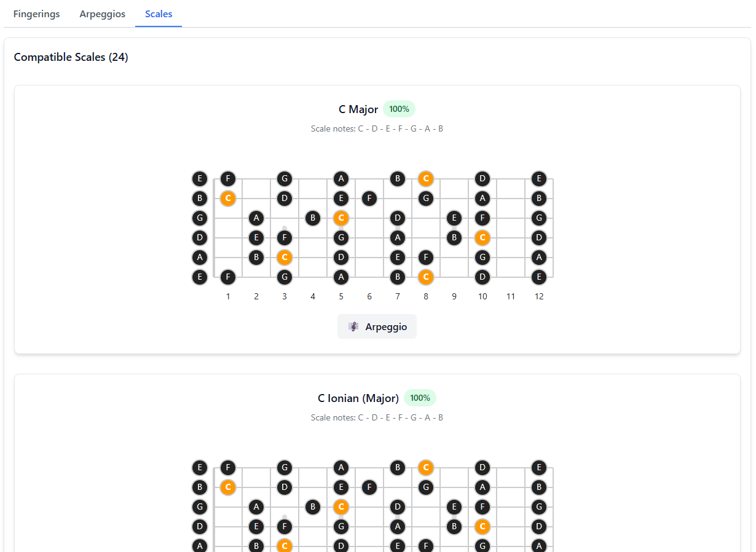Click A note at fret 2, C Major fretboard
This screenshot has height=552, width=756.
[256, 218]
